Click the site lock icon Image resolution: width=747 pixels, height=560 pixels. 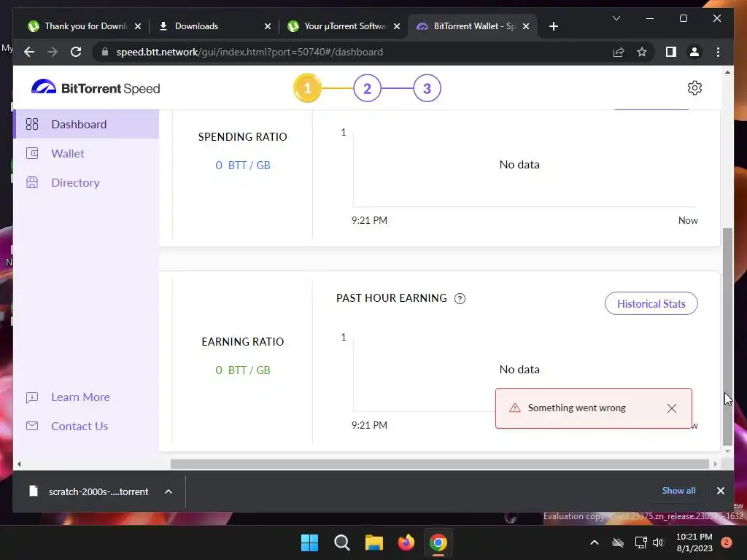coord(105,52)
